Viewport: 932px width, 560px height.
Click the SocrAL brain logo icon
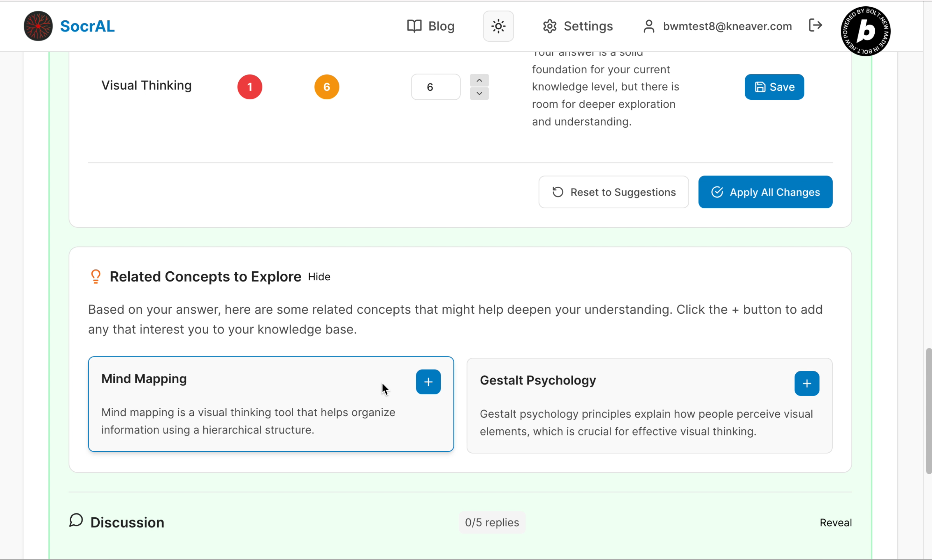coord(38,26)
